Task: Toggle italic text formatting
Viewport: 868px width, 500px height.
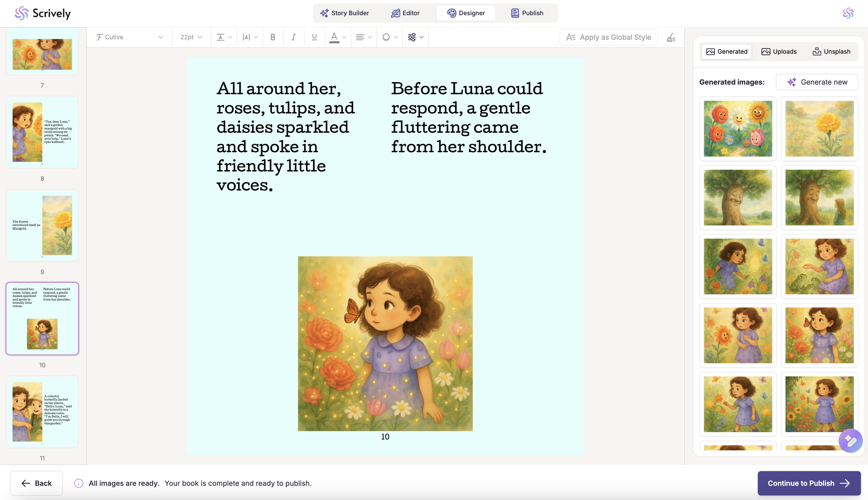Action: pyautogui.click(x=293, y=37)
